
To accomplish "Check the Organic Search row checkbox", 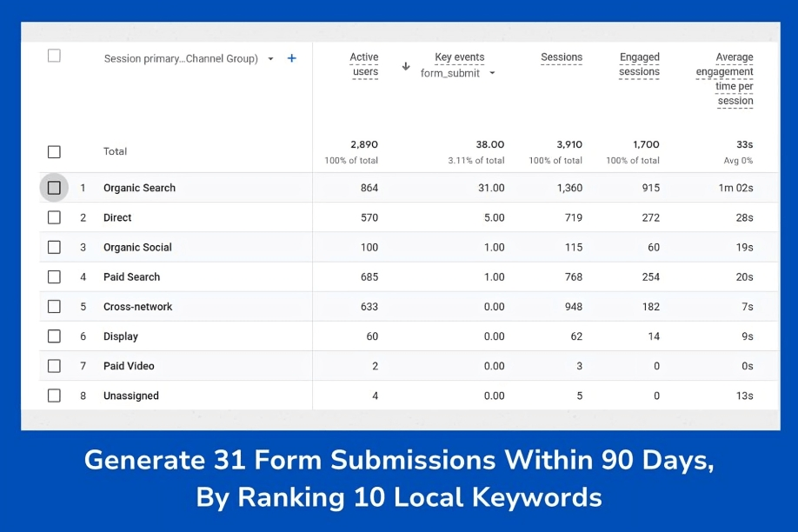I will 54,188.
